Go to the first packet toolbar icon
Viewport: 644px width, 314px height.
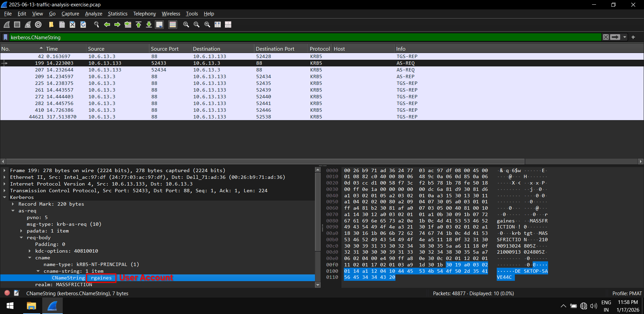(x=139, y=24)
